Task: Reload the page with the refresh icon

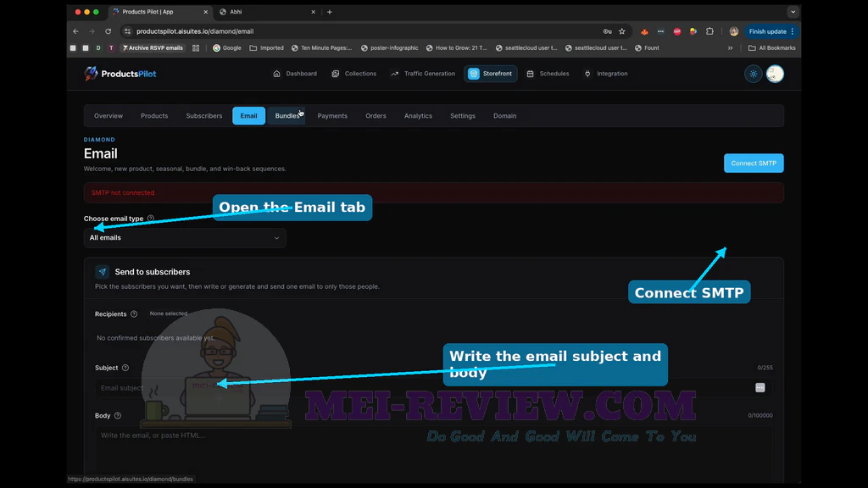Action: tap(108, 31)
